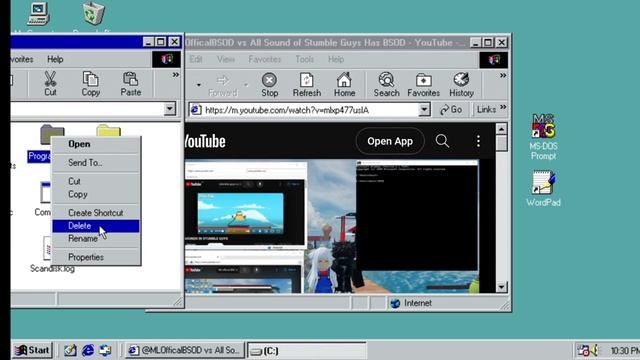Open the browser Search pane
This screenshot has width=640, height=360.
point(386,84)
